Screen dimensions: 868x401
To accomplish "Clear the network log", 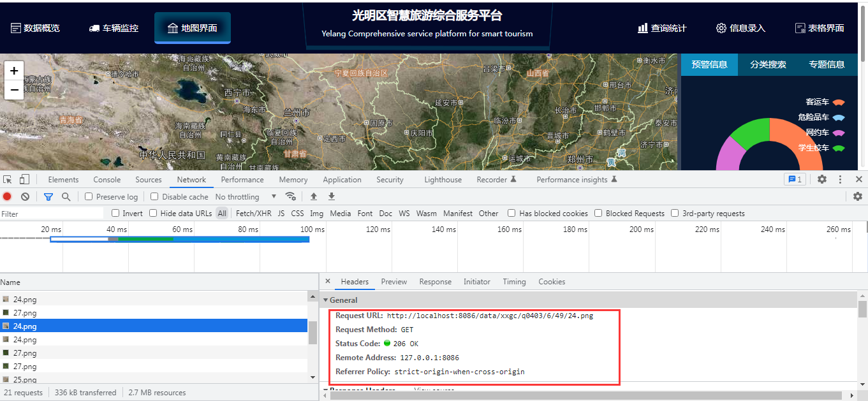I will coord(25,196).
